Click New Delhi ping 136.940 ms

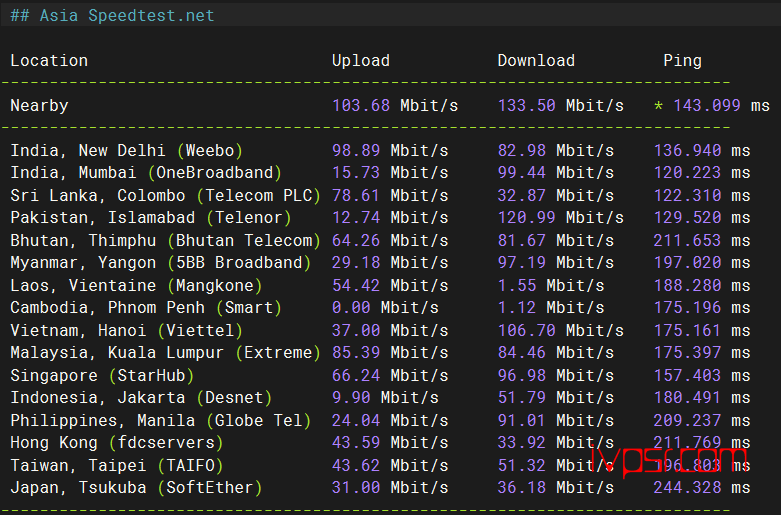click(x=702, y=150)
